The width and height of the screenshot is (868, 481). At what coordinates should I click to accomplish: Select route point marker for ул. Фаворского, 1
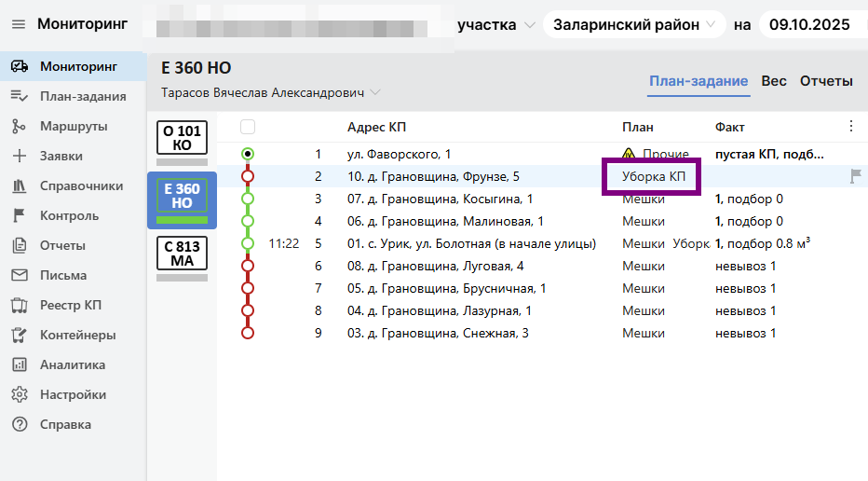(248, 154)
